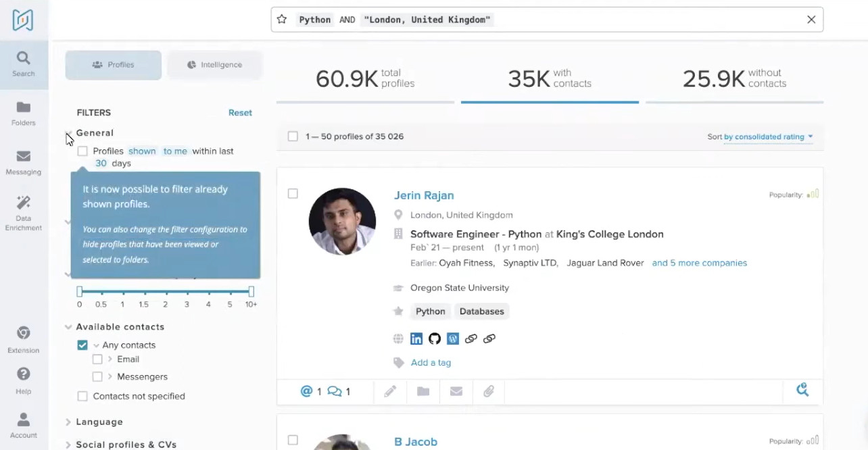
Task: Click the Reset filters link
Action: 240,112
